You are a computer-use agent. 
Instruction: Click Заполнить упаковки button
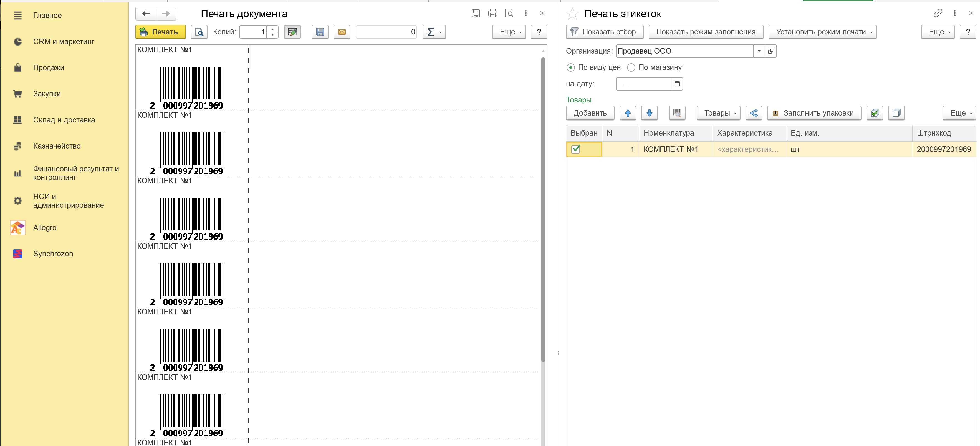coord(814,113)
